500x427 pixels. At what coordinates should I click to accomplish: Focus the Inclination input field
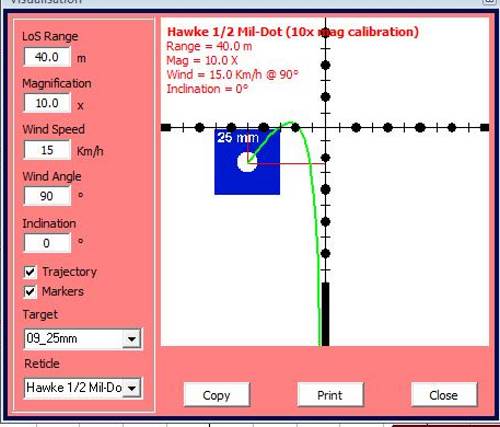point(47,243)
